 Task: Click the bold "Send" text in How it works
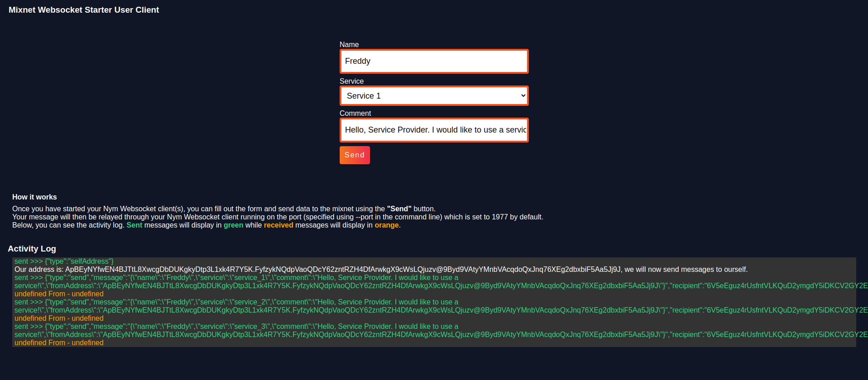(399, 209)
